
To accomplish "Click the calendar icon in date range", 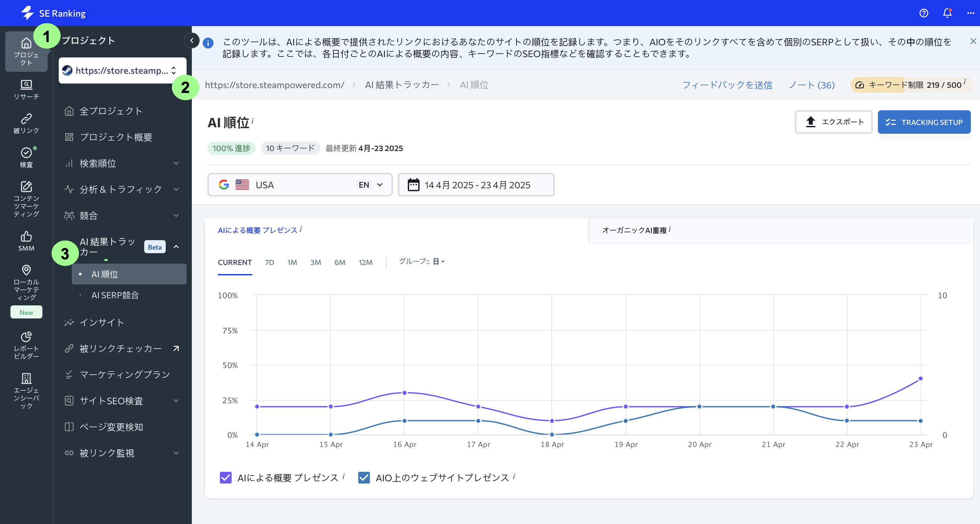I will pyautogui.click(x=414, y=185).
